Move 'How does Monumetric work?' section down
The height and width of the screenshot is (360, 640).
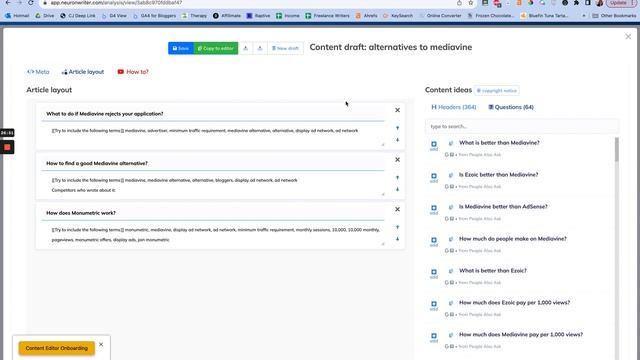pyautogui.click(x=397, y=239)
